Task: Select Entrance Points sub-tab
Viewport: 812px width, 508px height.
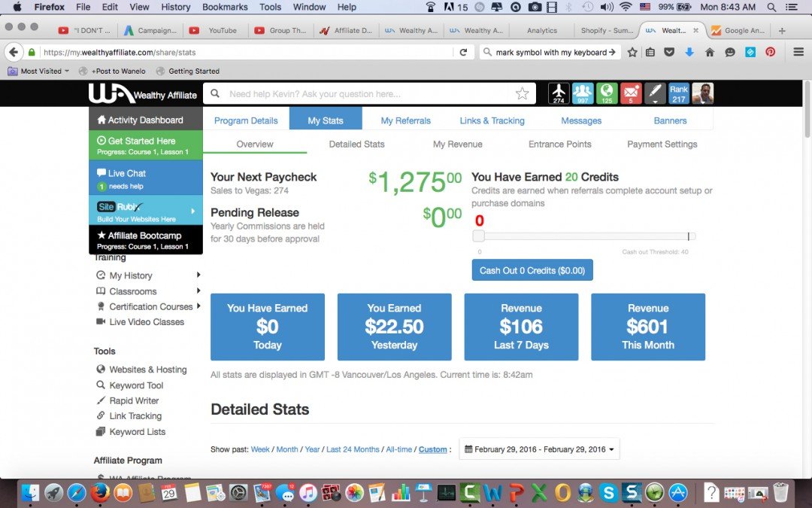Action: click(x=560, y=144)
